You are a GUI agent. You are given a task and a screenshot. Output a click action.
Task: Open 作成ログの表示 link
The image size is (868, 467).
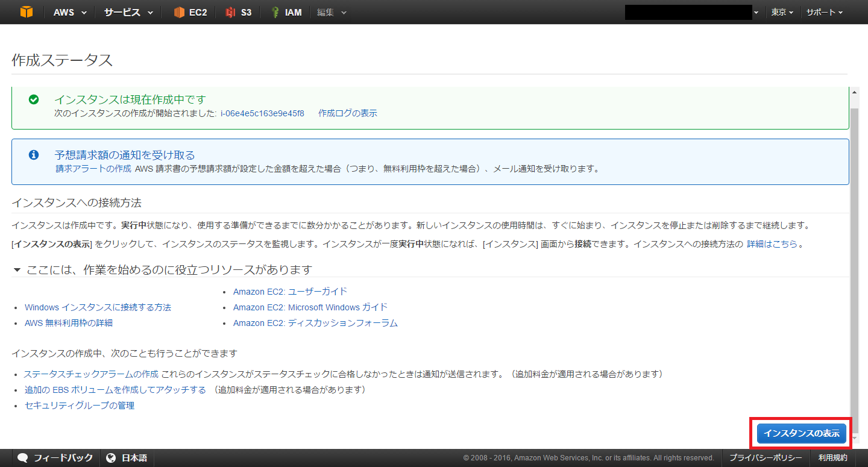(348, 113)
